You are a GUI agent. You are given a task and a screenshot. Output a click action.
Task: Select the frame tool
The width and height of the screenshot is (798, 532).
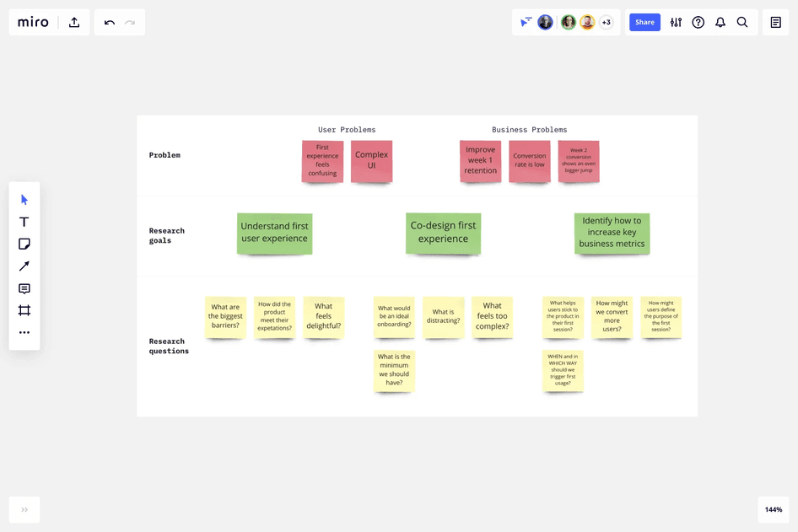pos(24,309)
